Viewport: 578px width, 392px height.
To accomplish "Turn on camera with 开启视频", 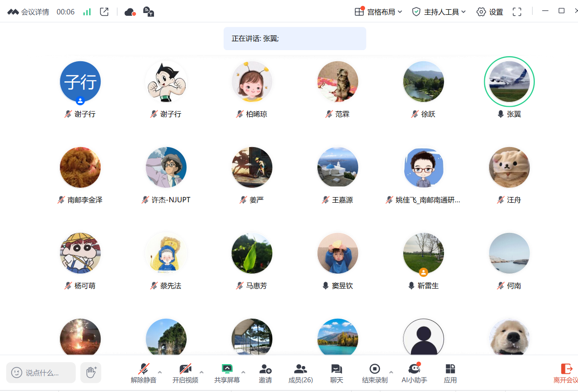I will pyautogui.click(x=185, y=373).
